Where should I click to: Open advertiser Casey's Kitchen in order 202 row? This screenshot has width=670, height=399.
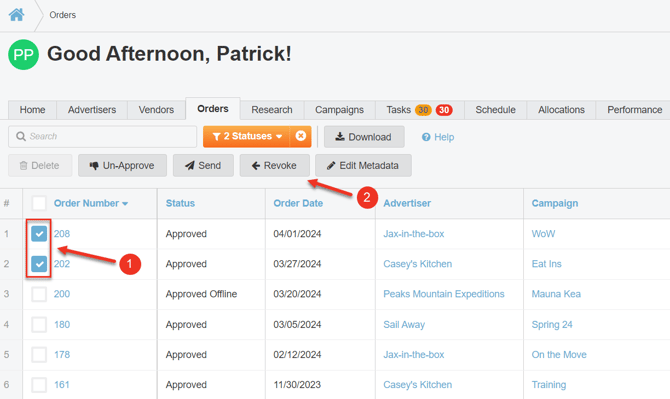click(x=417, y=264)
